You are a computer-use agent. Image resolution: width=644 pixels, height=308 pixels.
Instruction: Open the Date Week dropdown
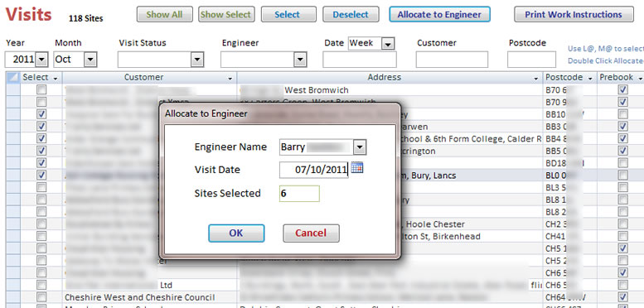pyautogui.click(x=388, y=43)
